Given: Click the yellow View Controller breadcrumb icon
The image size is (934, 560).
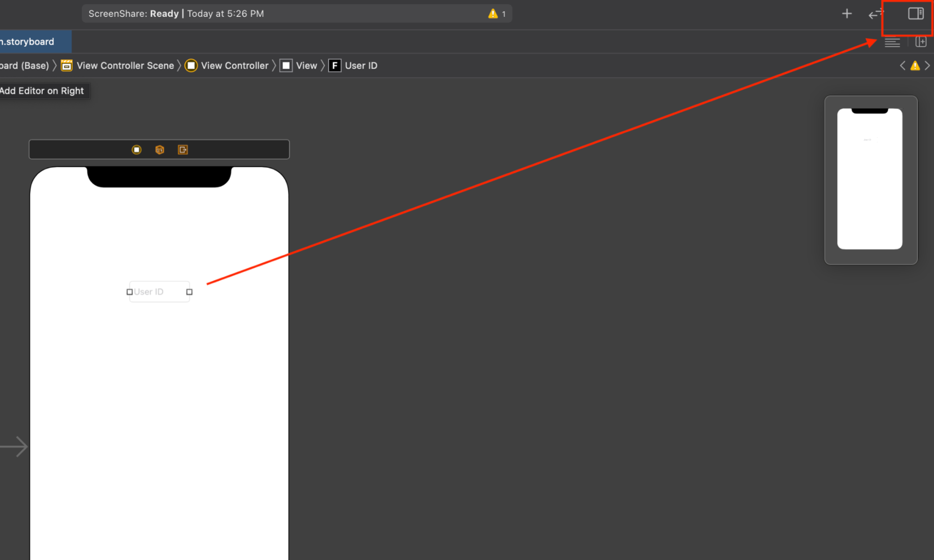Looking at the screenshot, I should 191,66.
